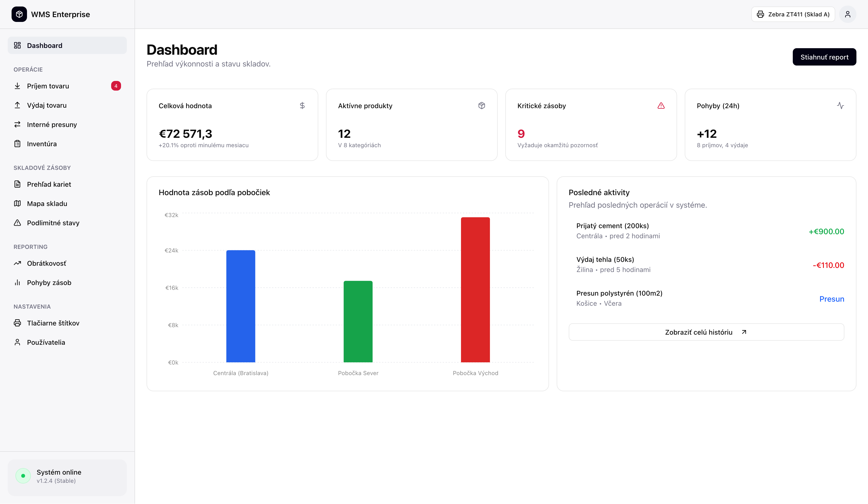The width and height of the screenshot is (868, 504).
Task: Select Inventúra from the sidebar
Action: (x=42, y=144)
